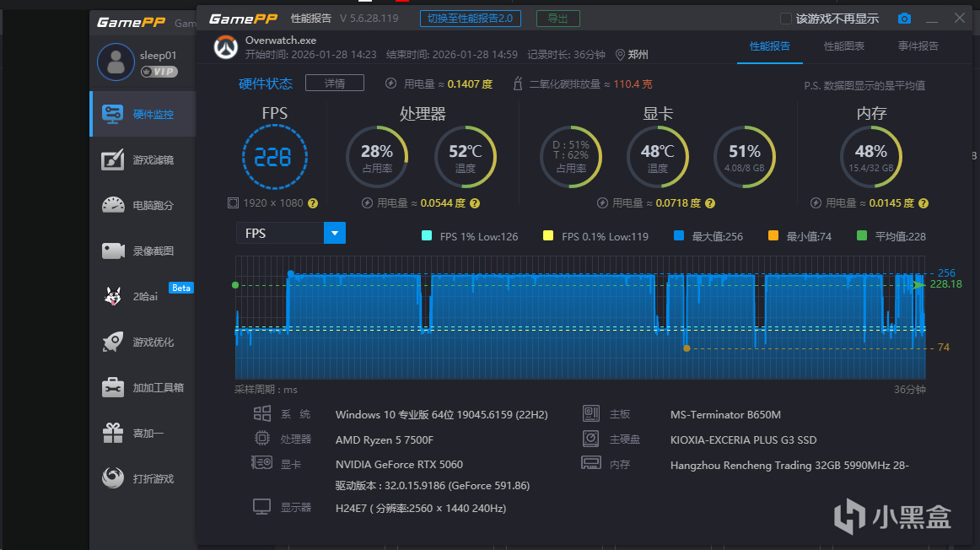The width and height of the screenshot is (980, 550).
Task: Click the GPU memory 51% gauge
Action: [x=745, y=157]
